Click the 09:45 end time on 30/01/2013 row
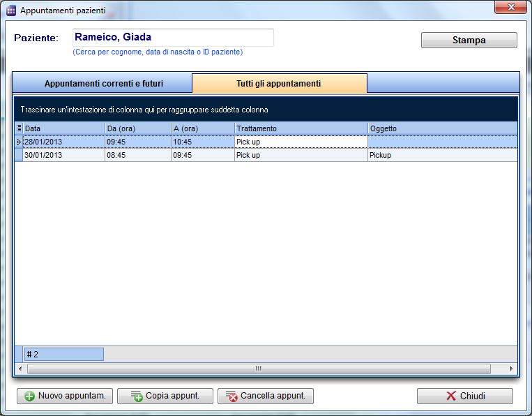 [x=203, y=155]
